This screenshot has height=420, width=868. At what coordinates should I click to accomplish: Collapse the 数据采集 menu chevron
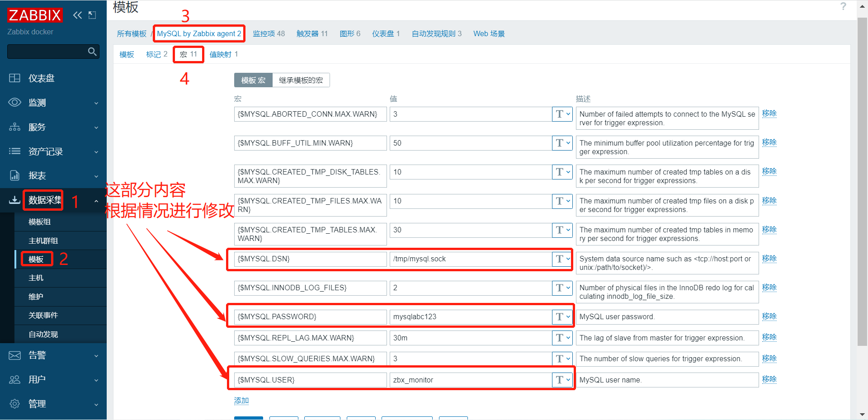pos(96,200)
